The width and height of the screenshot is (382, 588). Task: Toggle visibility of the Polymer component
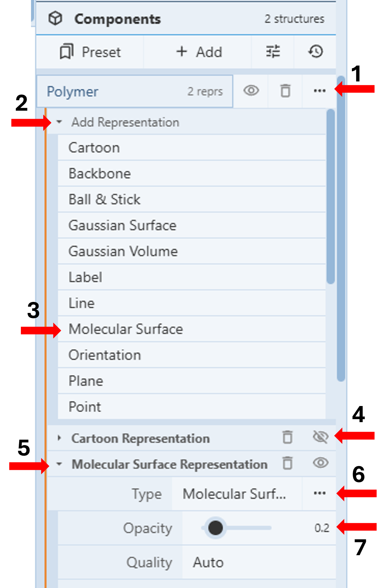point(251,91)
